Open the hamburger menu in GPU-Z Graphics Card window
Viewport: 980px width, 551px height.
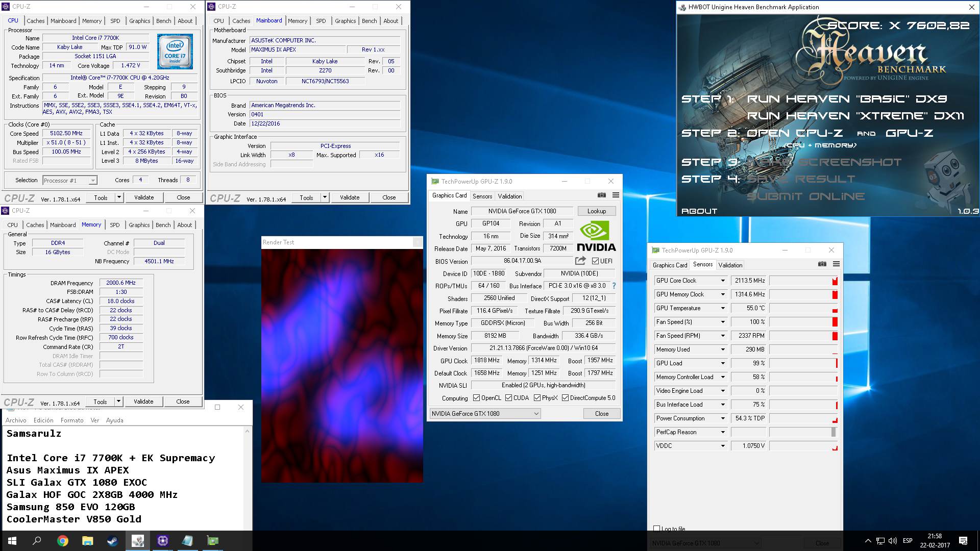[x=616, y=195]
